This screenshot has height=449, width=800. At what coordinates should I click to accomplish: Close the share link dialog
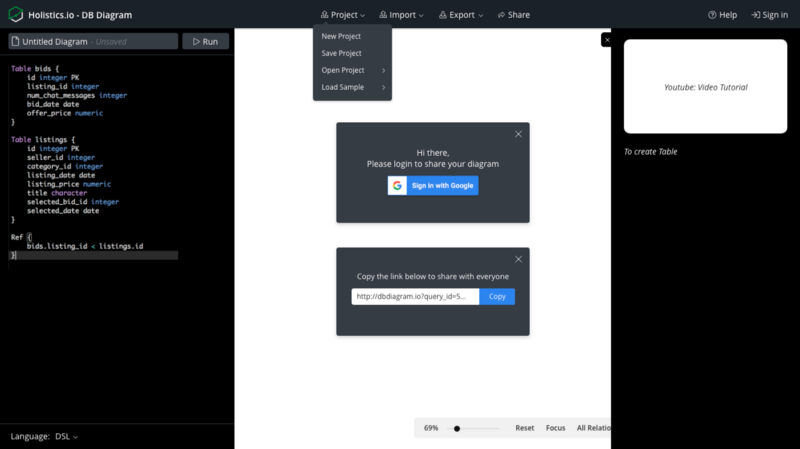tap(518, 259)
